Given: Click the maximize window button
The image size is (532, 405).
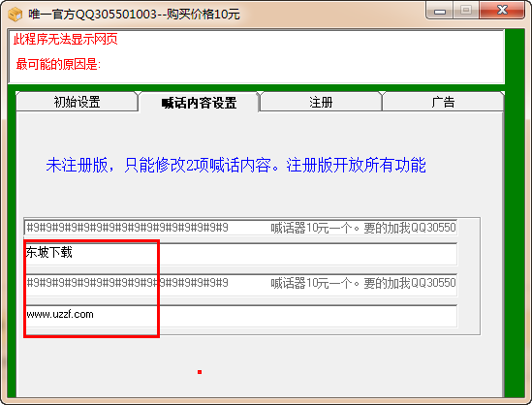Looking at the screenshot, I should (466, 11).
